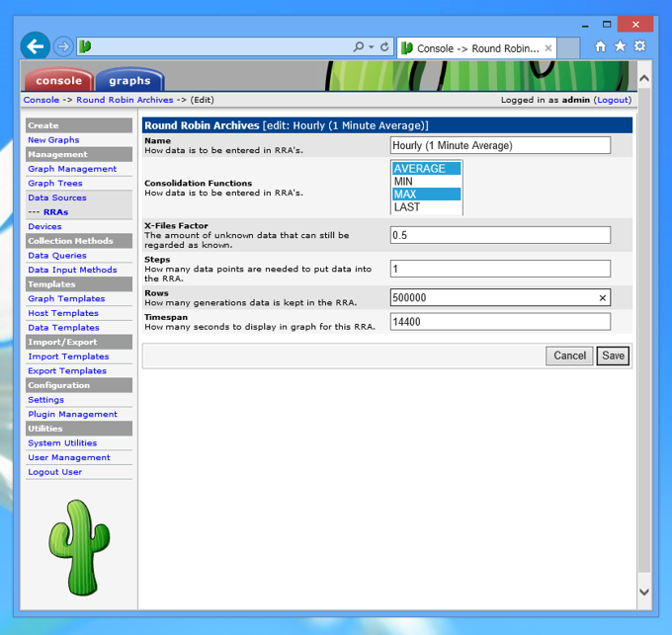Screen dimensions: 672x635
Task: Open Round Robin Archives breadcrumb link
Action: 125,100
